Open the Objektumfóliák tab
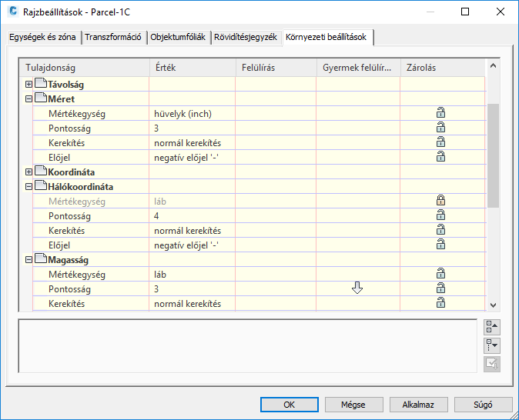 (x=178, y=38)
